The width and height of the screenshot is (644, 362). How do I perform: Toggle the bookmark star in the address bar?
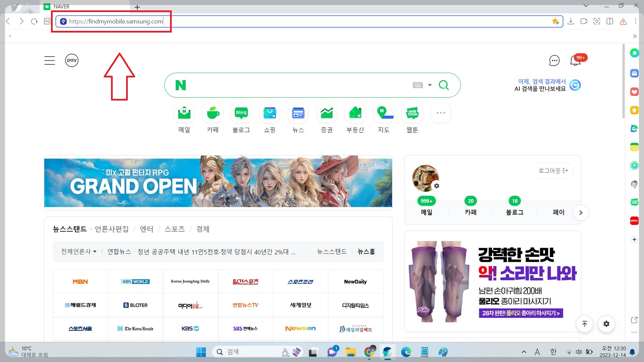point(555,21)
